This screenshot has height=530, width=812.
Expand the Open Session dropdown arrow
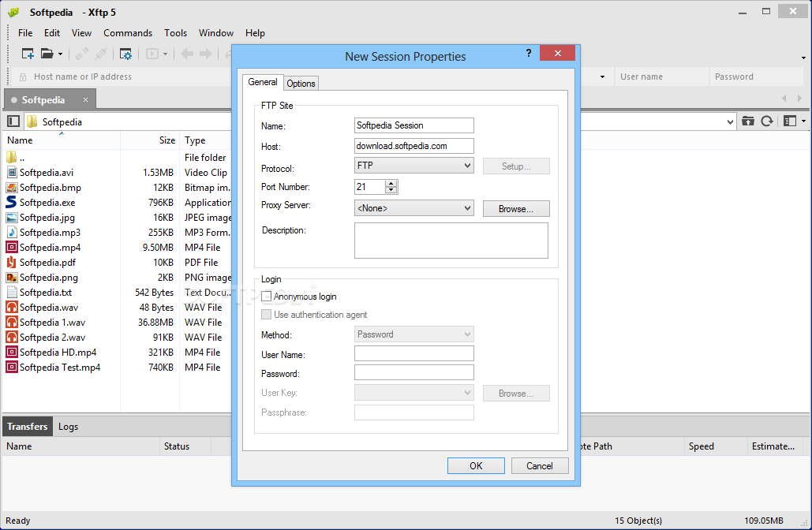click(60, 54)
